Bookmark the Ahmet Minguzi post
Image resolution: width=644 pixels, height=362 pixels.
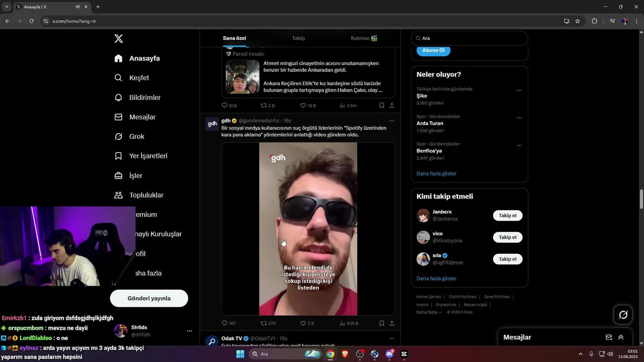coord(382,106)
